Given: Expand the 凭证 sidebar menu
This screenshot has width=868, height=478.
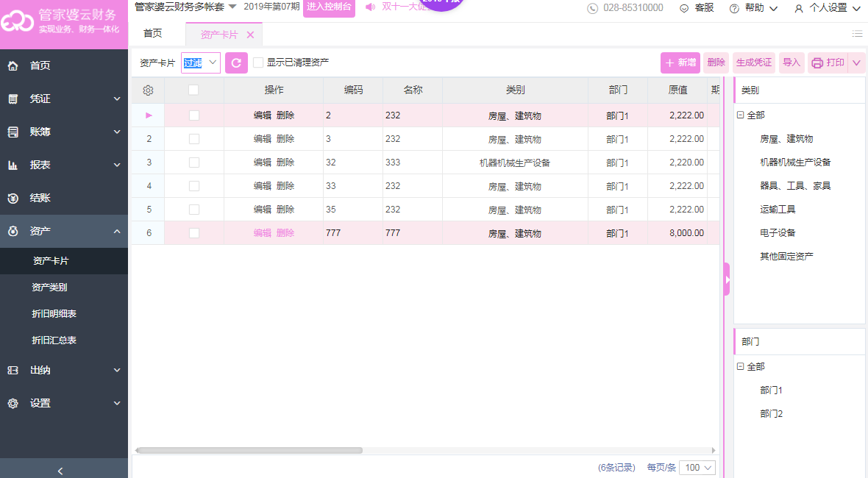Looking at the screenshot, I should tap(117, 99).
